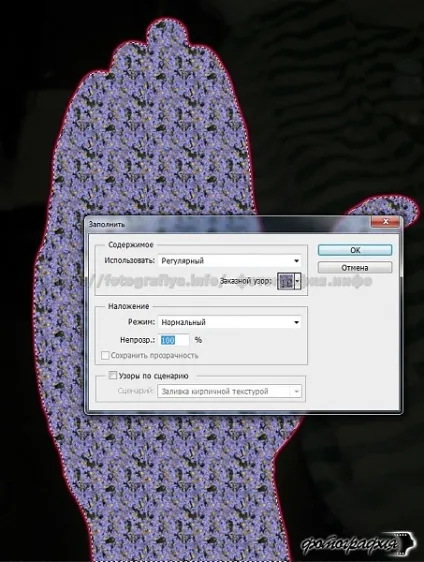424x562 pixels.
Task: Open the Использовать dropdown showing Регулярный
Action: point(229,261)
